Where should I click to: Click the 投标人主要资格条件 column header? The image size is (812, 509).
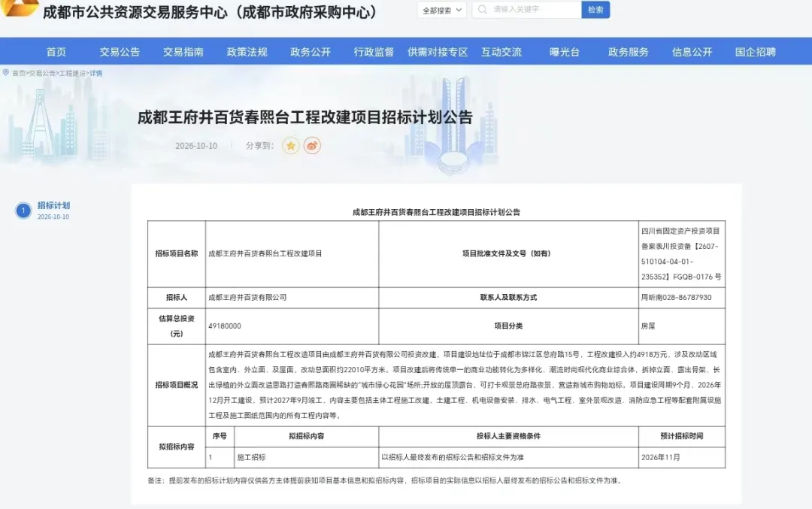pyautogui.click(x=508, y=437)
